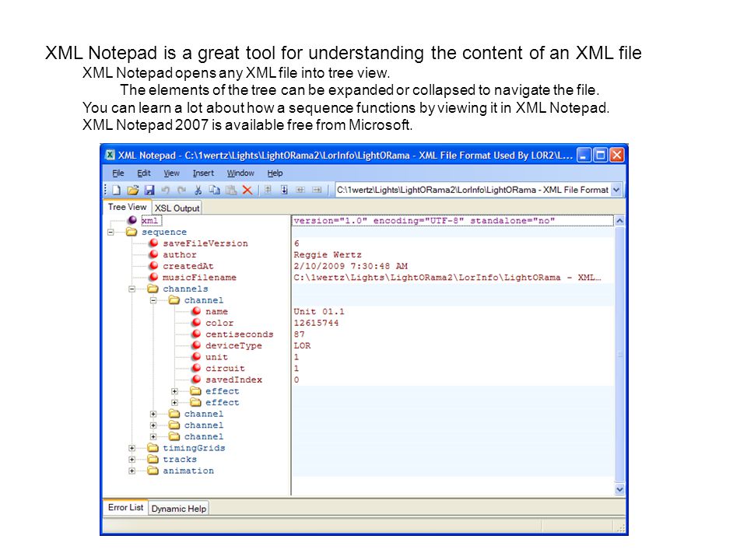Viewport: 747px width, 560px height.
Task: Click the deviceType value 'LOR'
Action: click(302, 345)
